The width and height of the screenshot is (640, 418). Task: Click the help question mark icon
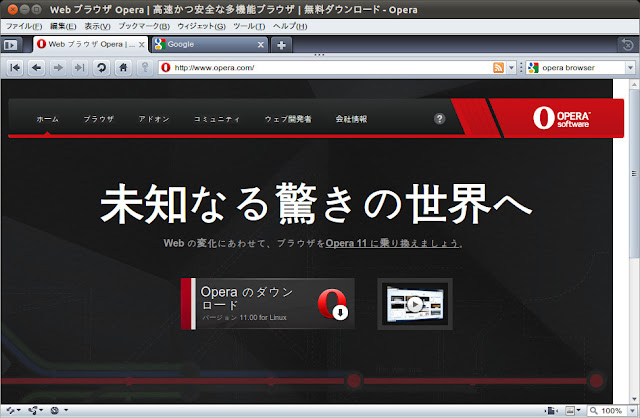tap(440, 119)
